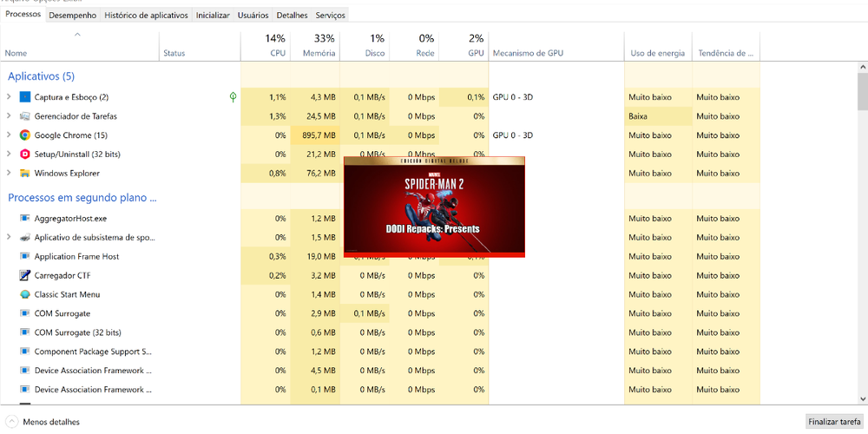The height and width of the screenshot is (434, 868).
Task: Click the Google Chrome process icon
Action: [x=25, y=135]
